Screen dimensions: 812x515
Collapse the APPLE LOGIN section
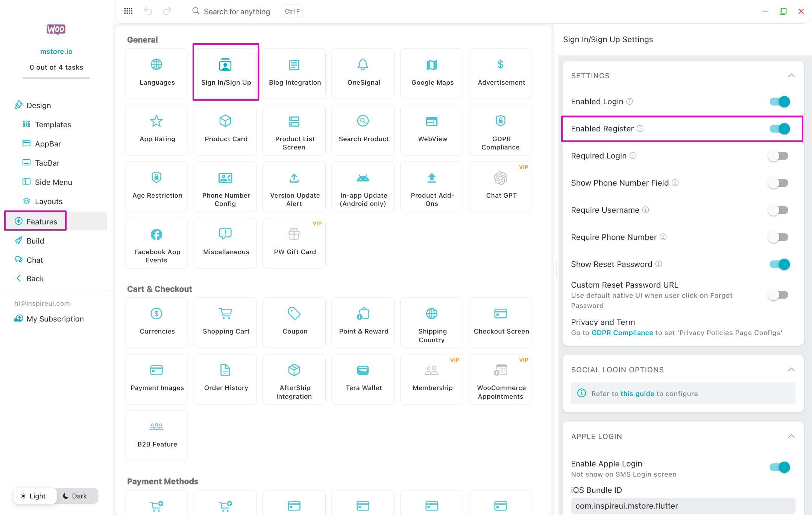[x=791, y=436]
